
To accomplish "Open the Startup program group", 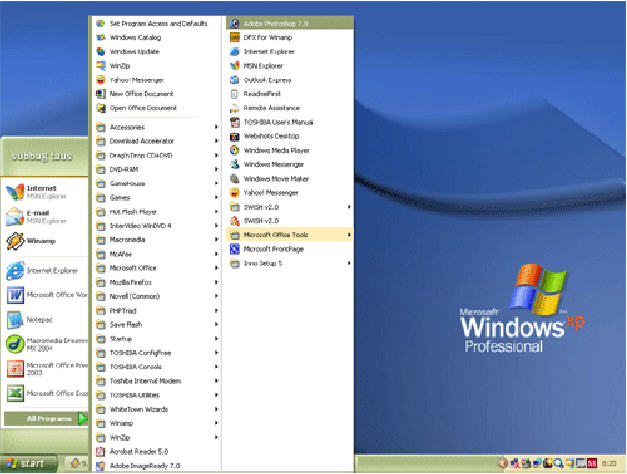I will point(156,339).
